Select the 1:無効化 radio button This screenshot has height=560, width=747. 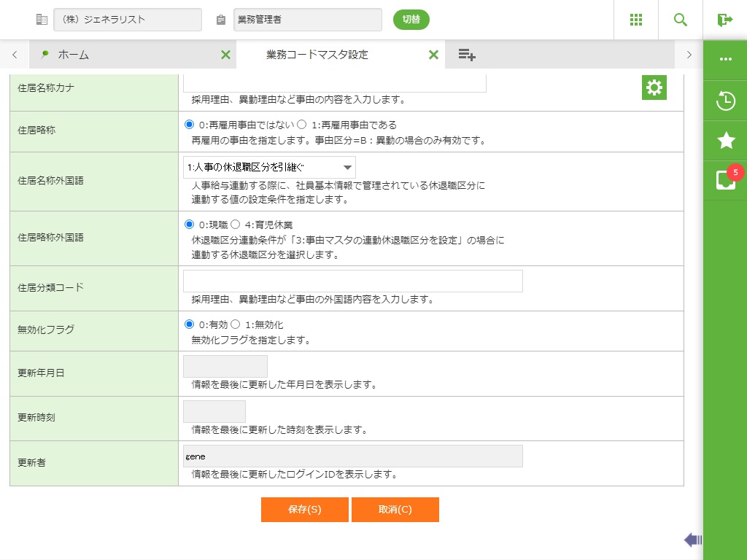click(x=235, y=324)
